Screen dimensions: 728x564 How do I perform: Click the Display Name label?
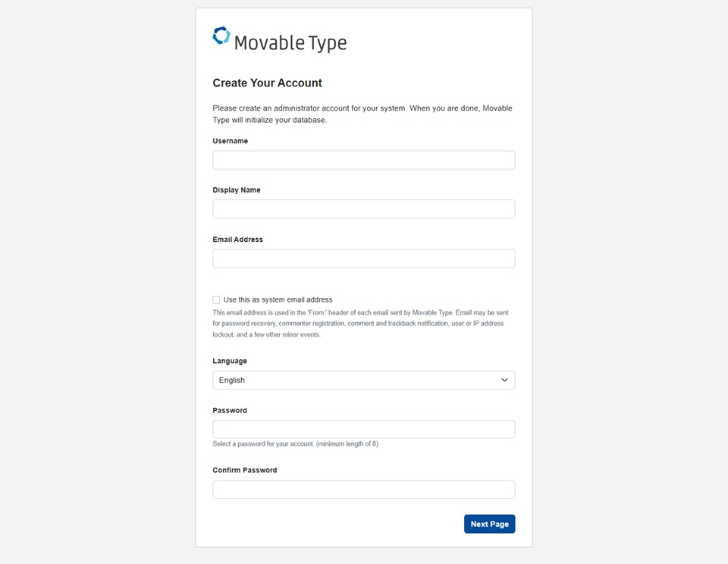click(x=236, y=190)
